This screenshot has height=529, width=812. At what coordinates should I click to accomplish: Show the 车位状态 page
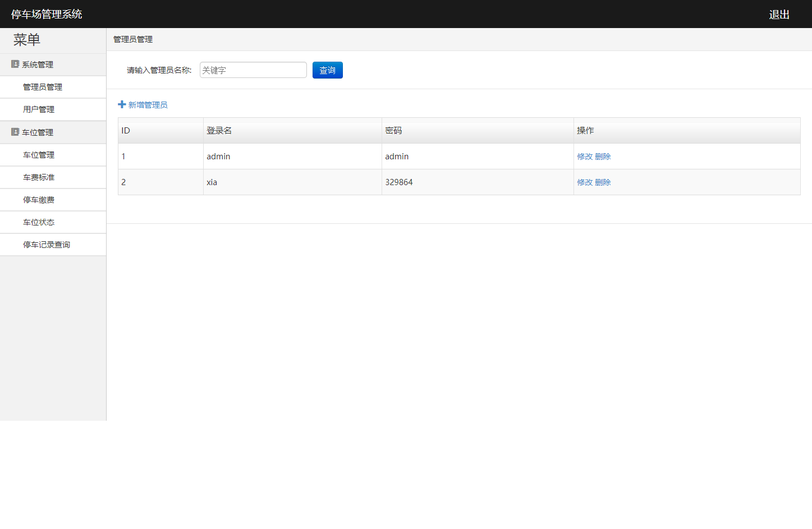(x=39, y=223)
